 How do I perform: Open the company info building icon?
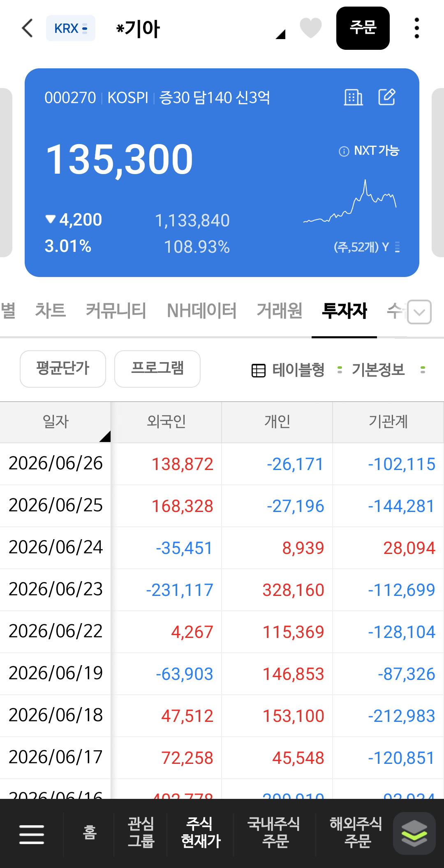pyautogui.click(x=353, y=97)
